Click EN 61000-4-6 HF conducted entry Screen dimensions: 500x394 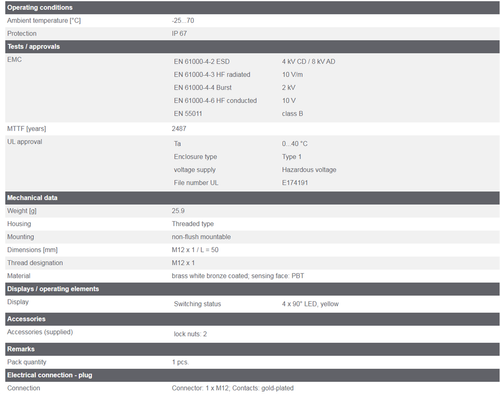click(215, 101)
